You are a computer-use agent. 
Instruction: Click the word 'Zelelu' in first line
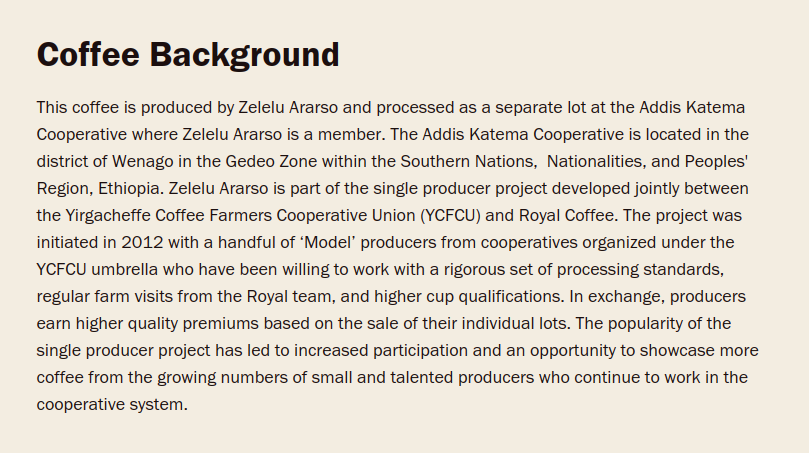click(261, 107)
